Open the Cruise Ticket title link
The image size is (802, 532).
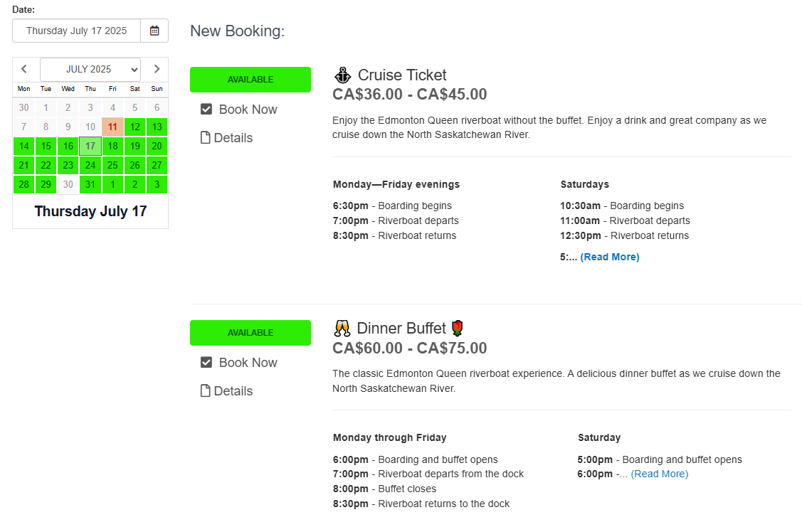pos(402,75)
